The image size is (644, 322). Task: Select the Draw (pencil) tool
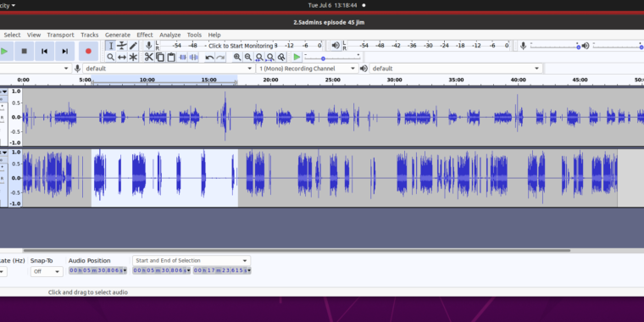click(x=133, y=46)
